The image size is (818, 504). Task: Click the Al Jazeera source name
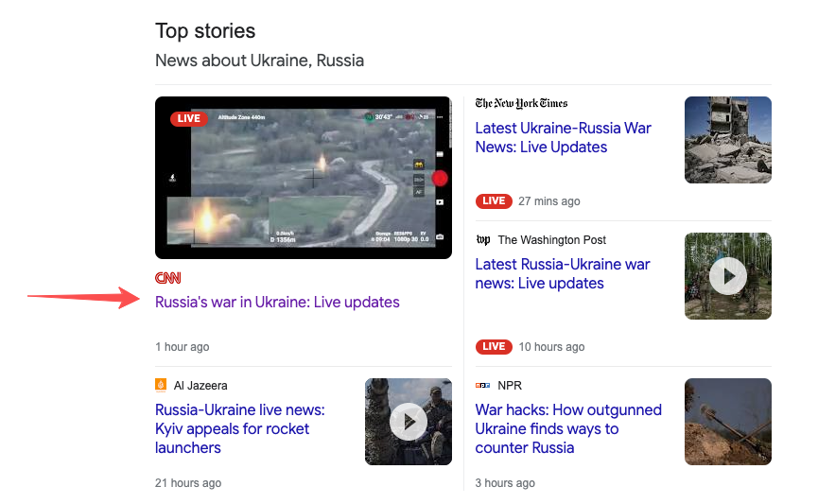tap(200, 386)
